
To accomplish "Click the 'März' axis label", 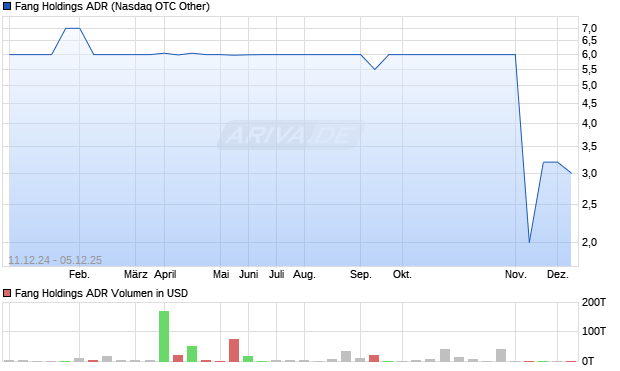I will pos(136,274).
